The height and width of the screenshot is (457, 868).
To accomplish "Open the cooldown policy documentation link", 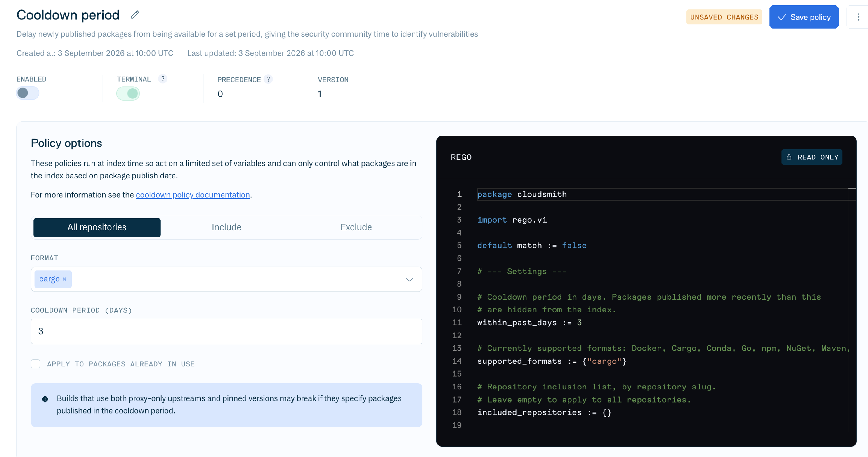I will pyautogui.click(x=193, y=195).
